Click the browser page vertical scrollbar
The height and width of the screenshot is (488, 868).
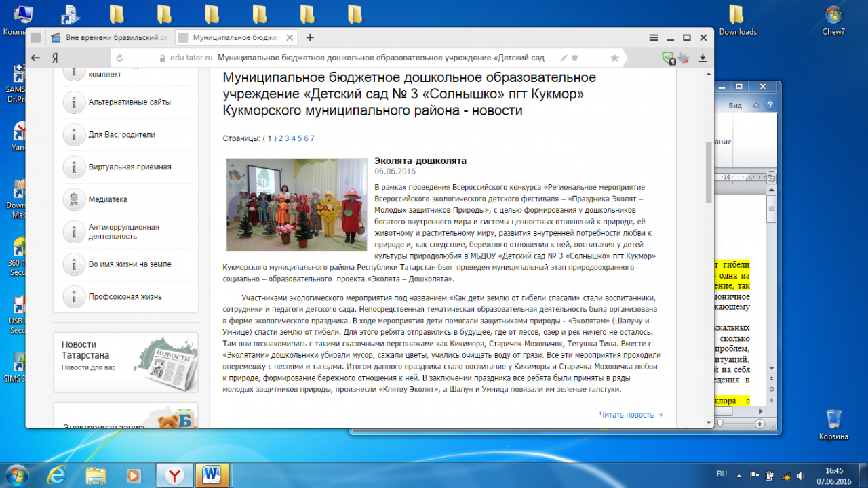[709, 173]
